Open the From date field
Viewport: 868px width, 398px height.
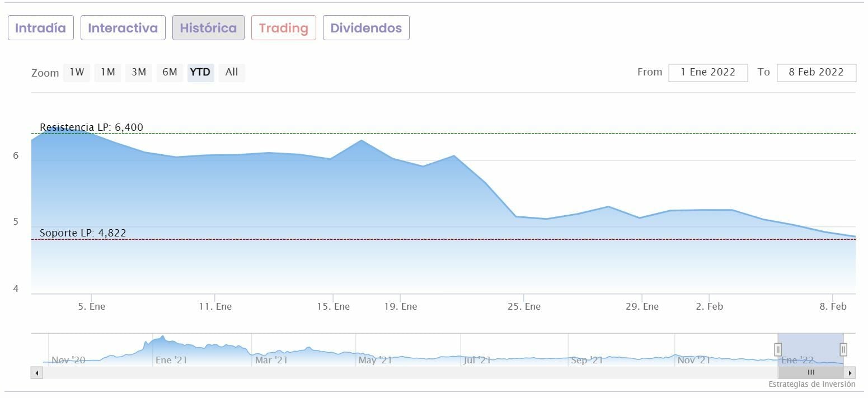click(708, 73)
